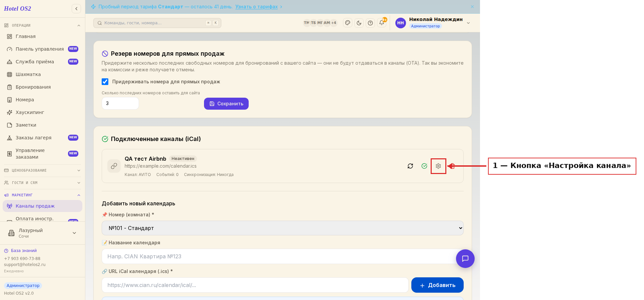The image size is (644, 300).
Task: Sync the QA тест Airbnb calendar
Action: [410, 166]
